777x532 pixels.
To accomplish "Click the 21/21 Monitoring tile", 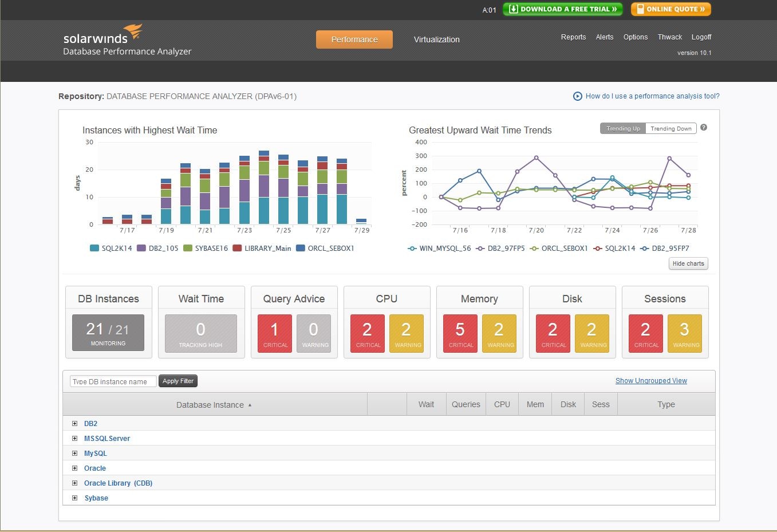I will pos(108,333).
